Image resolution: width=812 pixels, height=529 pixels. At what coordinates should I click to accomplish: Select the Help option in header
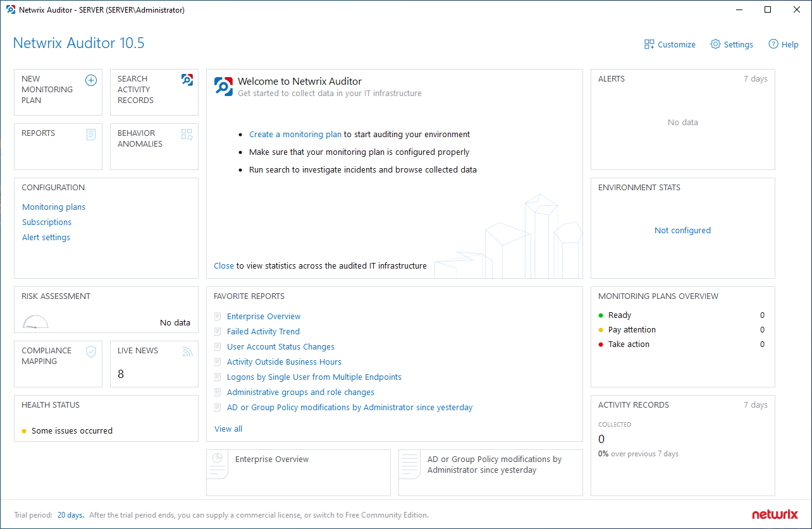(784, 44)
